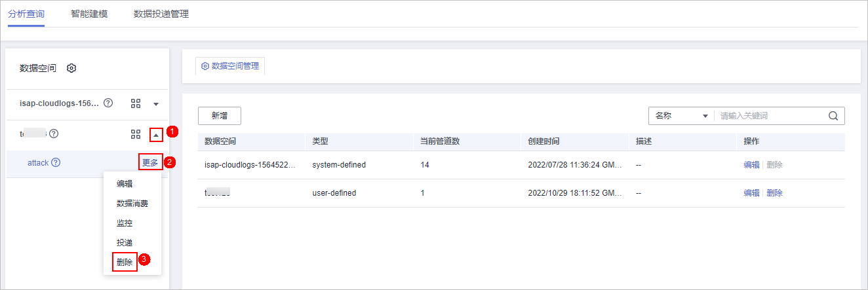
Task: Click 删除 in the more menu
Action: coord(125,262)
